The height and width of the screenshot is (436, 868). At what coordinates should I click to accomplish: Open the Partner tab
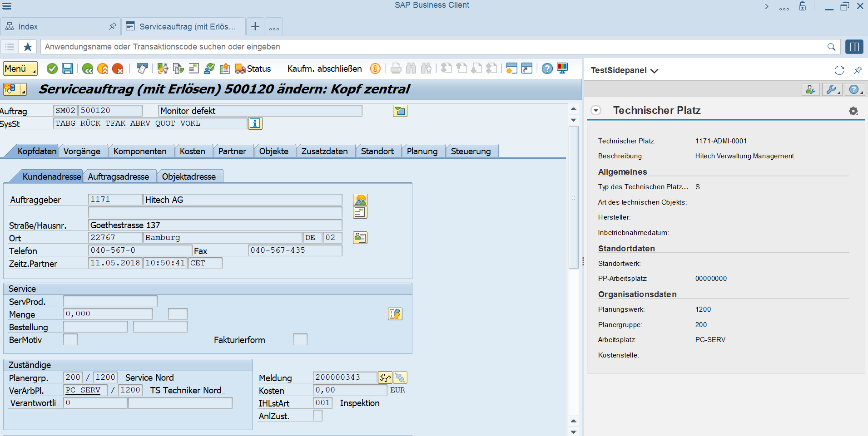click(x=232, y=151)
